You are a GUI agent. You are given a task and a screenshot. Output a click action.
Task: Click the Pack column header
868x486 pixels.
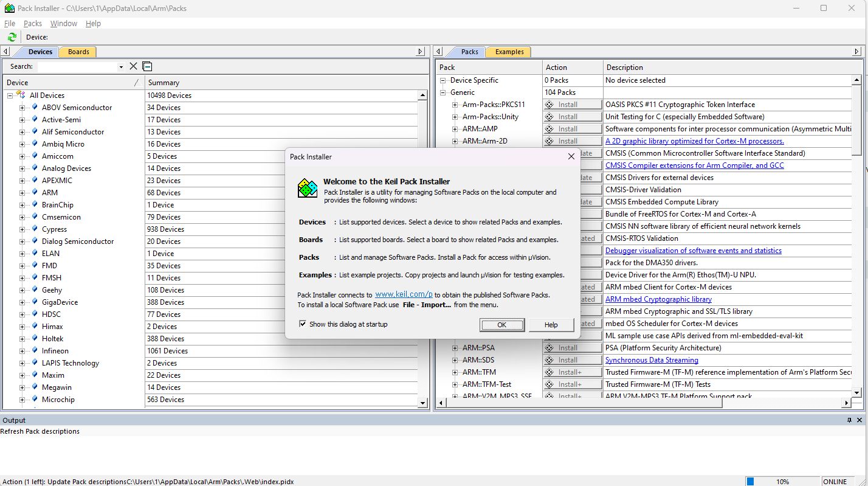pyautogui.click(x=489, y=68)
